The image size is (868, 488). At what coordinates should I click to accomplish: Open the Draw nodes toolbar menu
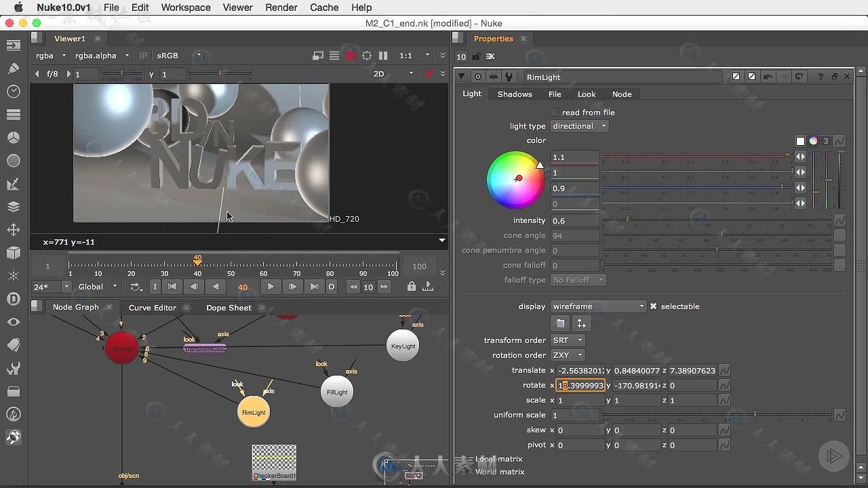click(x=14, y=68)
